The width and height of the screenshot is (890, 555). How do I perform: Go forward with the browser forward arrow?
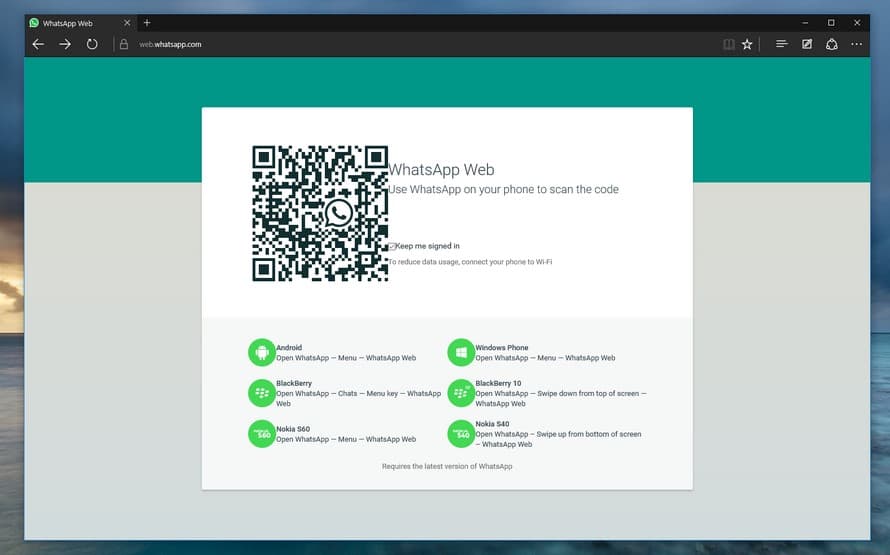(65, 44)
